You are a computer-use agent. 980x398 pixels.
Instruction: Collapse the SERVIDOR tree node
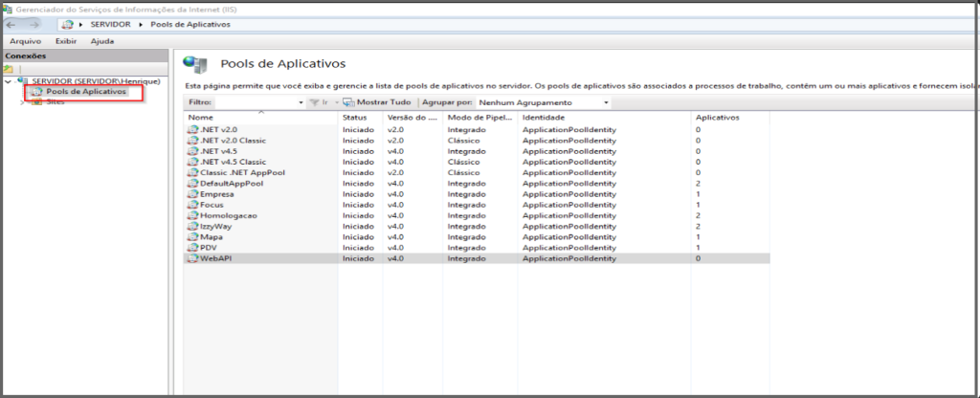click(x=9, y=81)
